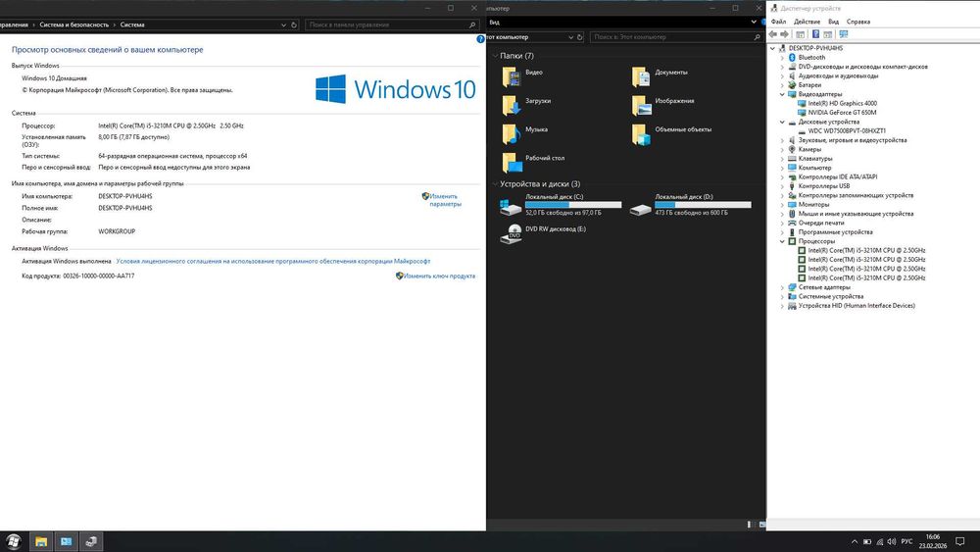Expand the Мониторы category
980x552 pixels.
[782, 204]
